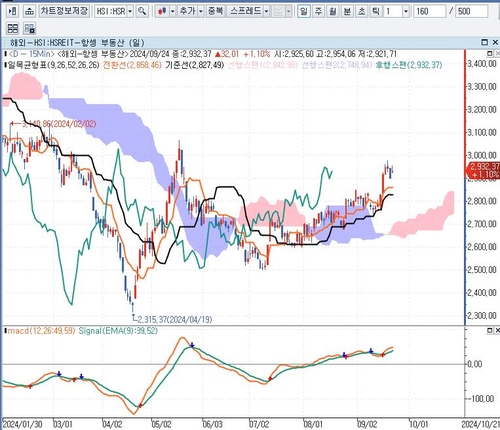Open the grid layout icon below toolbar
Viewport: 500px width, 430px height.
pyautogui.click(x=13, y=28)
